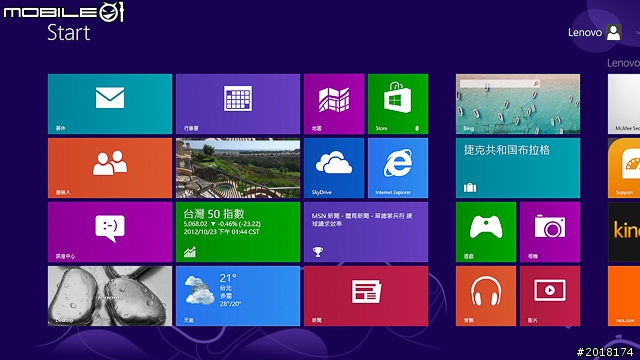
Task: Launch the Maps tile
Action: point(334,104)
